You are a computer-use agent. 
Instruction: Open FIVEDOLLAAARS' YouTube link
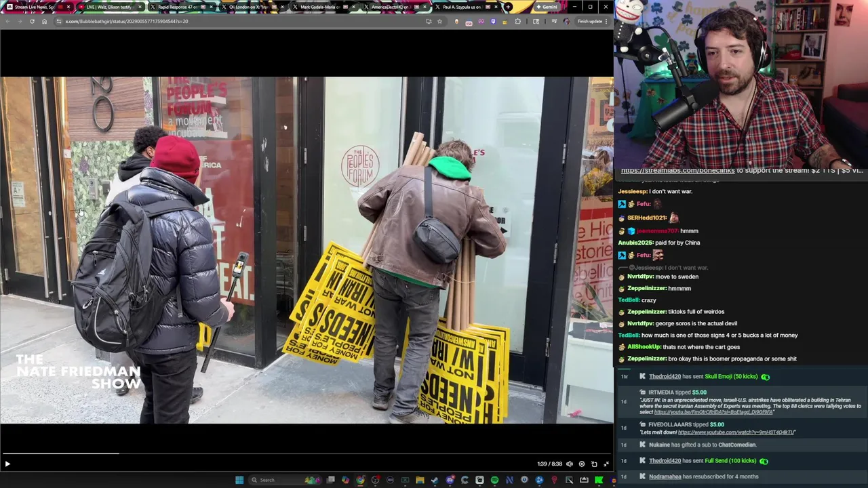click(735, 432)
